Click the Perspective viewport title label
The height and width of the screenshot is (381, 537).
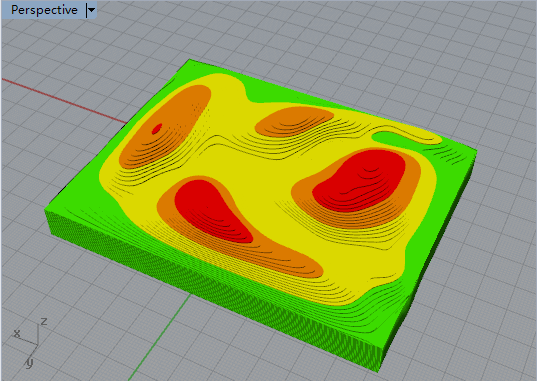[44, 10]
